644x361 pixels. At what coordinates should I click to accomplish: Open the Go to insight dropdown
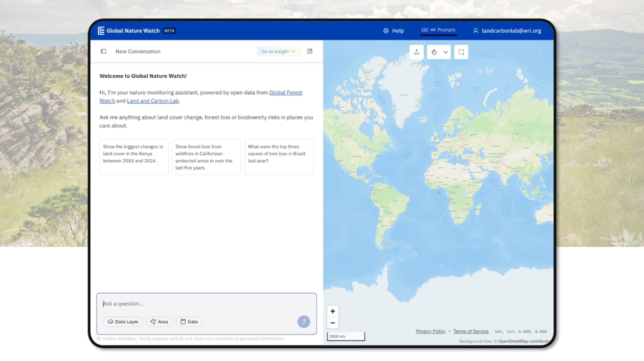[x=279, y=51]
